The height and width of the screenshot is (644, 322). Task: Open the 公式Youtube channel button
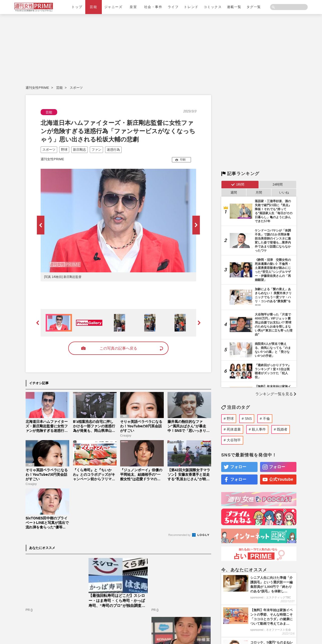click(278, 479)
